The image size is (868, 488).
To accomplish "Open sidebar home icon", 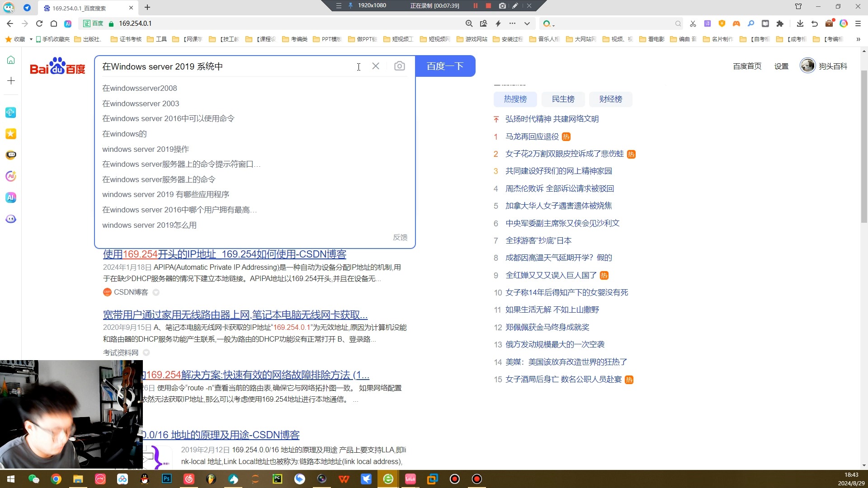I will 11,60.
